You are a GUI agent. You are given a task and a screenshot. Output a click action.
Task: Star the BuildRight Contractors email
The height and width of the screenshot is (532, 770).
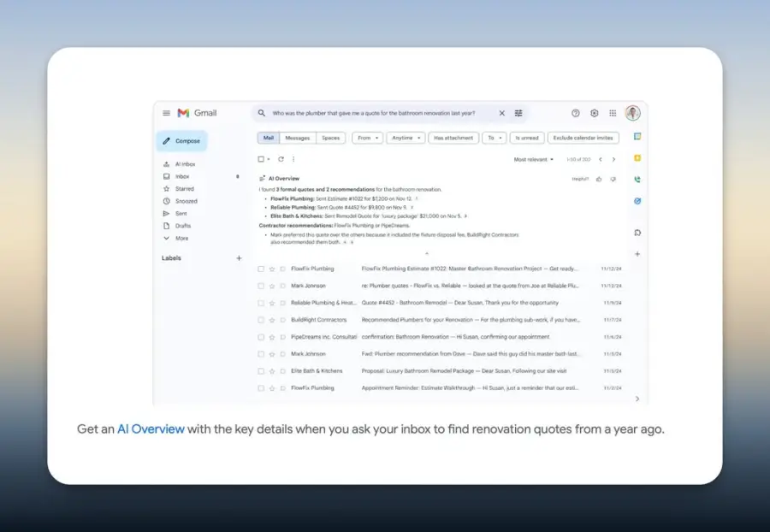pyautogui.click(x=272, y=320)
